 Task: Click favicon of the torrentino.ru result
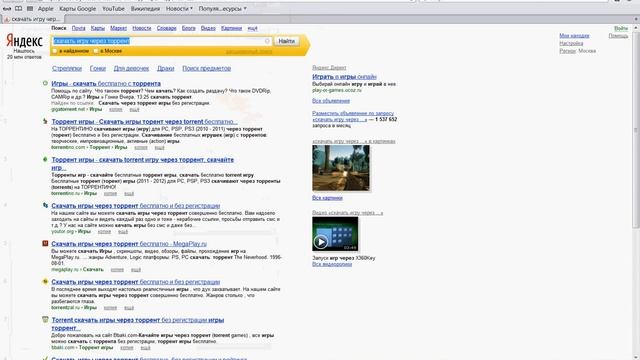point(45,160)
